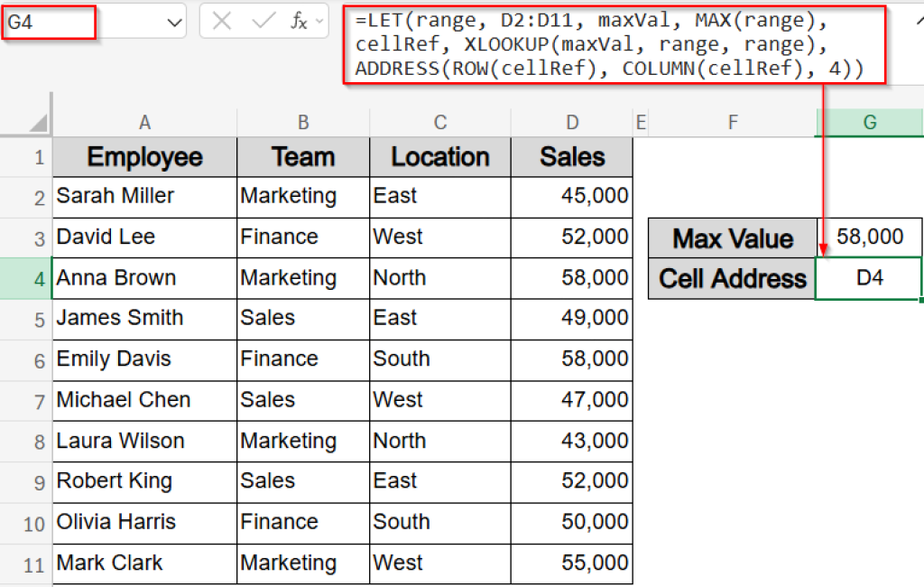Click the Finance cell in David Lee's row

click(302, 238)
